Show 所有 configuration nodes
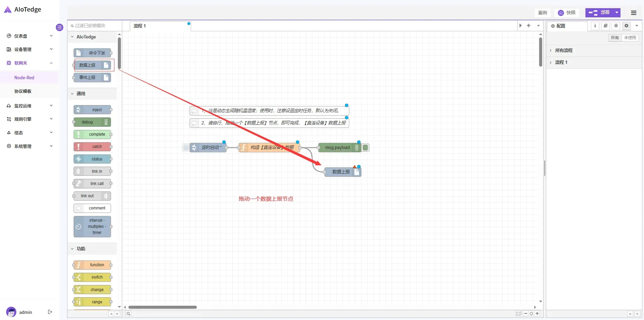644x320 pixels. 615,38
